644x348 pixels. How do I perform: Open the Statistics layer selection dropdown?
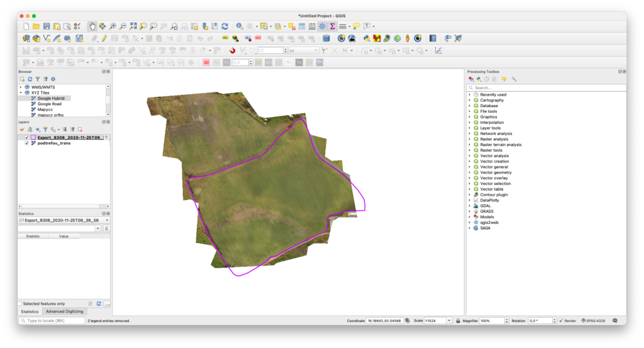click(x=63, y=220)
